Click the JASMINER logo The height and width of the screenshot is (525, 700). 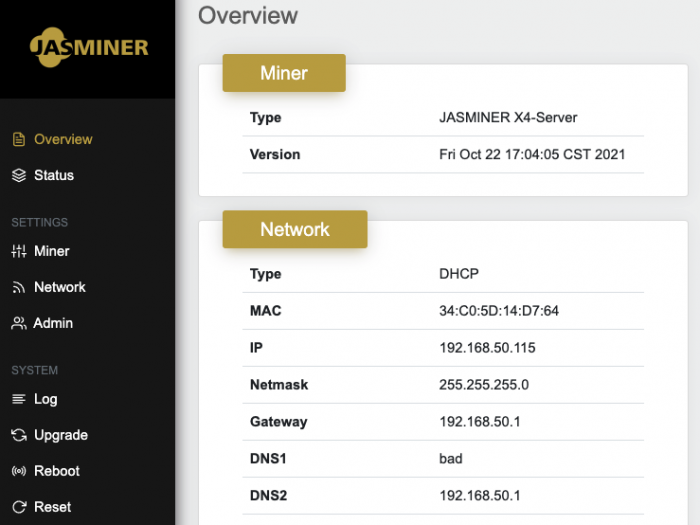point(89,47)
